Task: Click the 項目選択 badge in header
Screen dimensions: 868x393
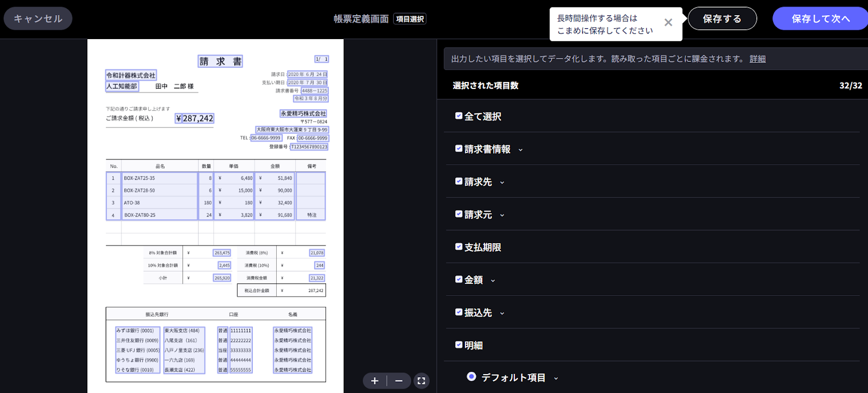Action: pyautogui.click(x=410, y=19)
